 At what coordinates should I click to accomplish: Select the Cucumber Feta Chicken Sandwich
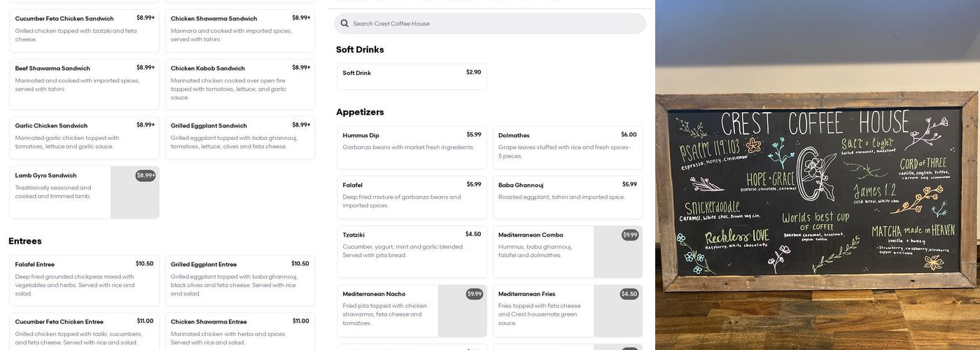(x=84, y=31)
